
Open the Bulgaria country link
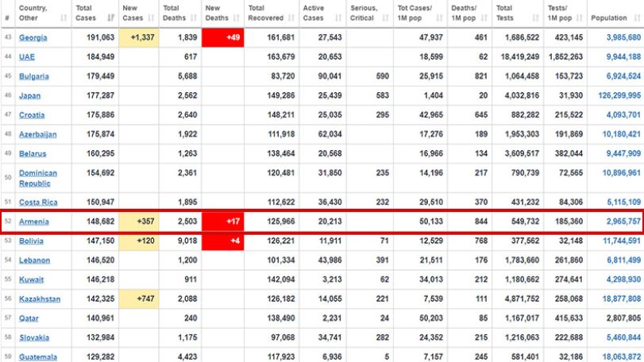click(33, 76)
